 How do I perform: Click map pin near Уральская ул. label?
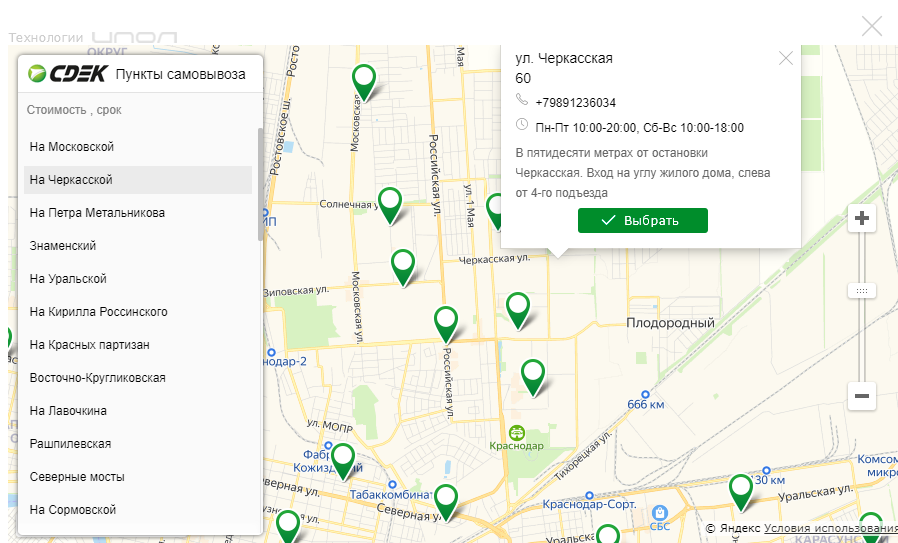tap(741, 490)
